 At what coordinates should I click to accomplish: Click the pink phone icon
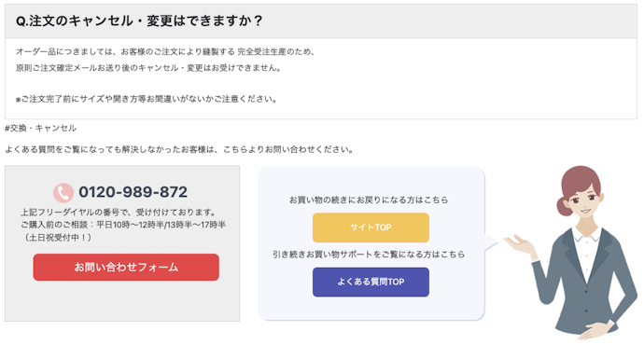click(x=63, y=192)
